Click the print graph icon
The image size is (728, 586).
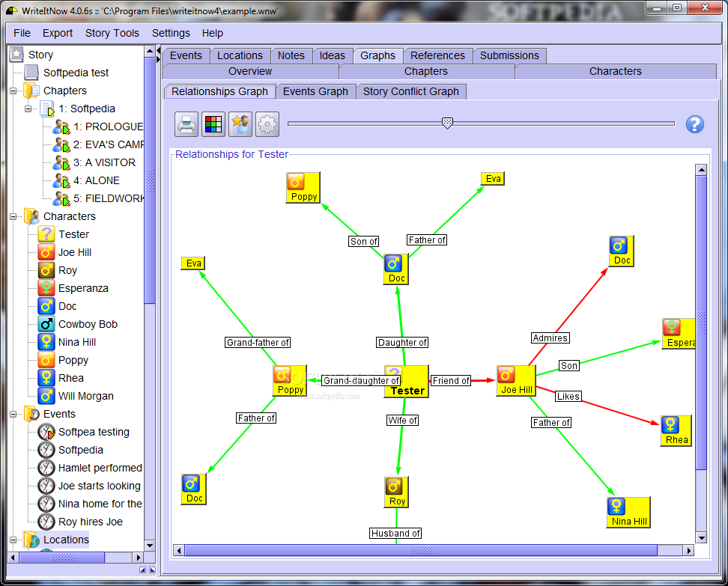[186, 124]
